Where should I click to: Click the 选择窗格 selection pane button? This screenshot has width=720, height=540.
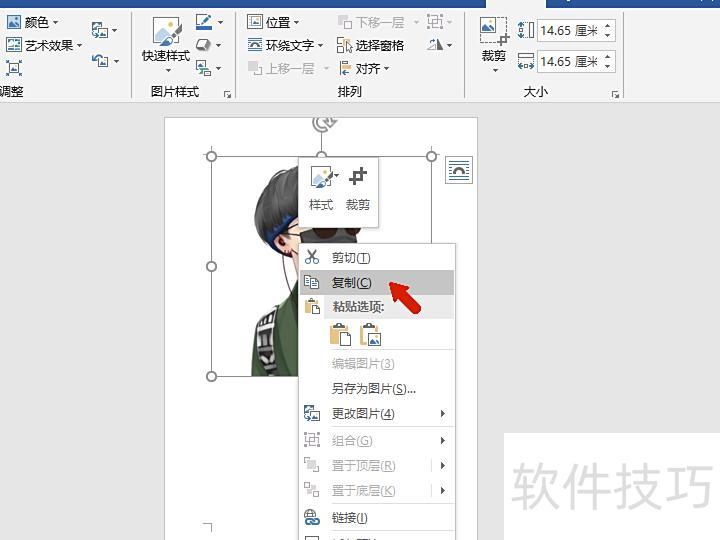point(370,45)
